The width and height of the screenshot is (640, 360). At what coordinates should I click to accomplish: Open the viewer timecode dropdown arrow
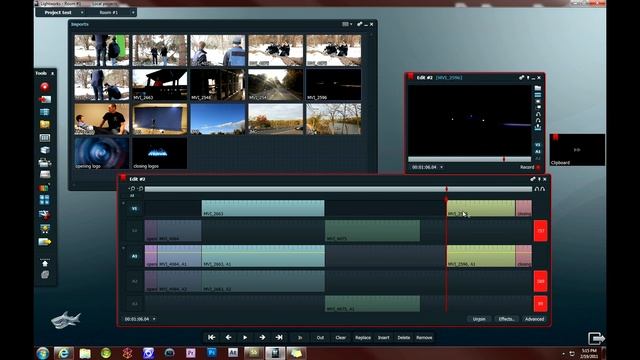tap(442, 167)
